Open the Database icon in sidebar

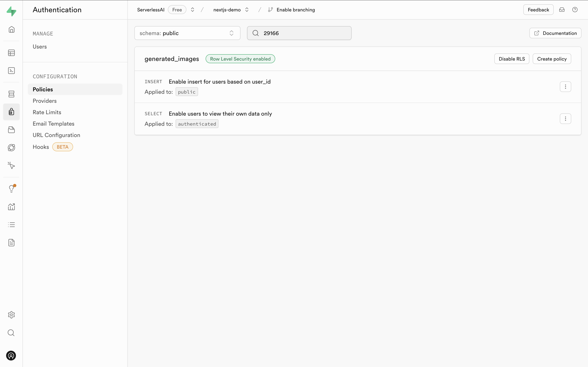(11, 94)
